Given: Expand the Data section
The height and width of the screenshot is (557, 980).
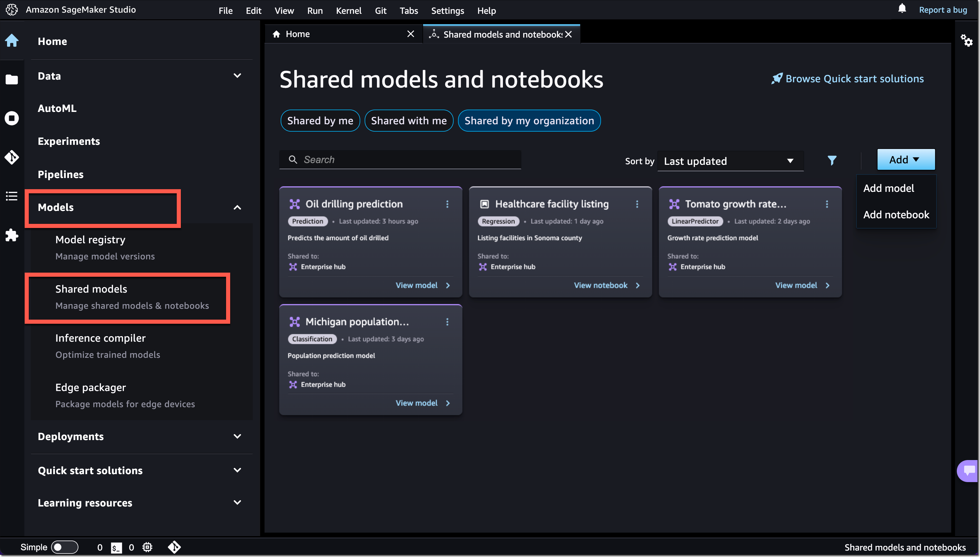Looking at the screenshot, I should click(237, 76).
